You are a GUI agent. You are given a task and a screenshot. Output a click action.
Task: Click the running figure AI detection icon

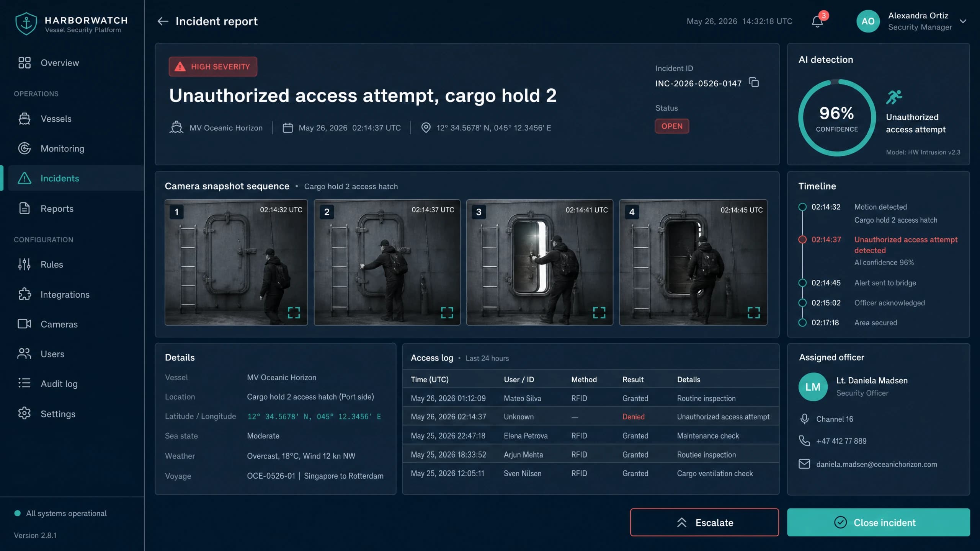tap(894, 97)
